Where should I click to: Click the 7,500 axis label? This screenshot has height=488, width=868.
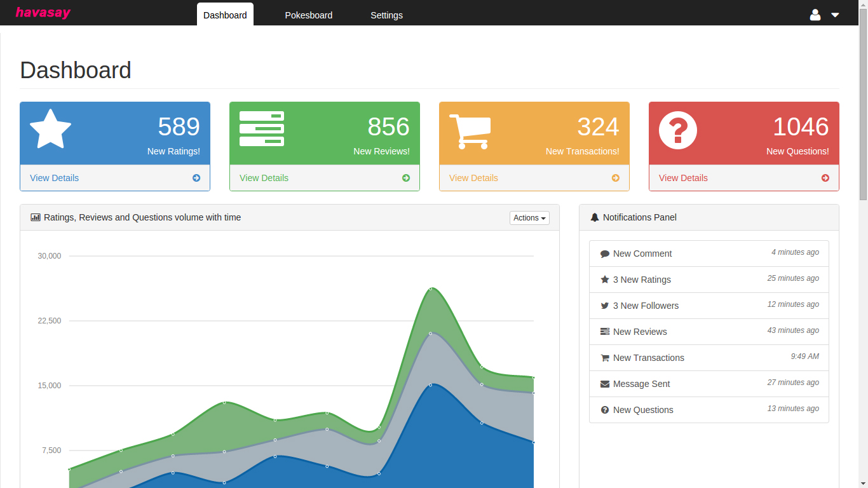click(x=51, y=451)
